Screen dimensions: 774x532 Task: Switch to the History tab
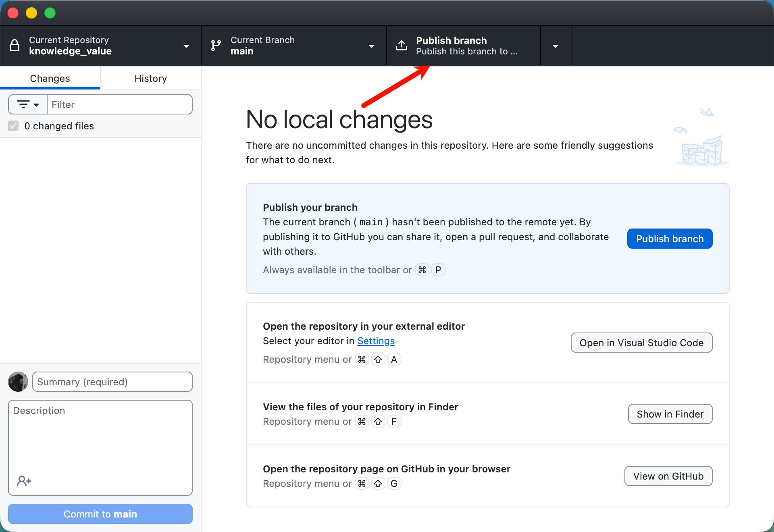click(x=150, y=78)
